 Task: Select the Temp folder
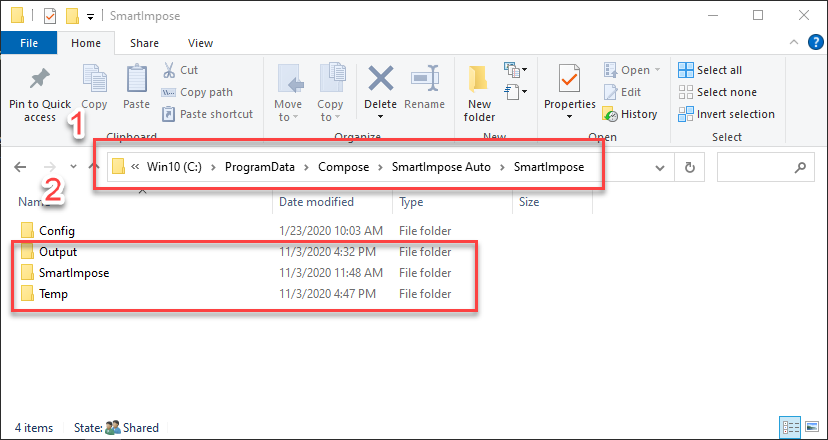[53, 294]
